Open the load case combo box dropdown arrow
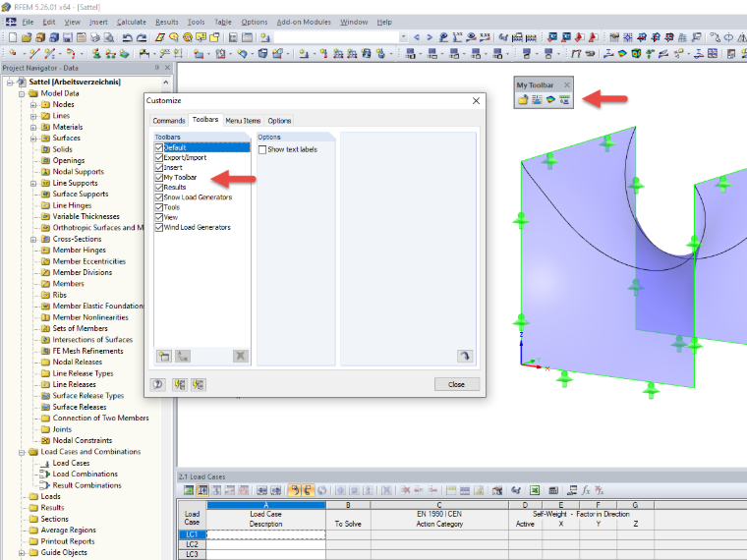The height and width of the screenshot is (560, 747). (404, 37)
